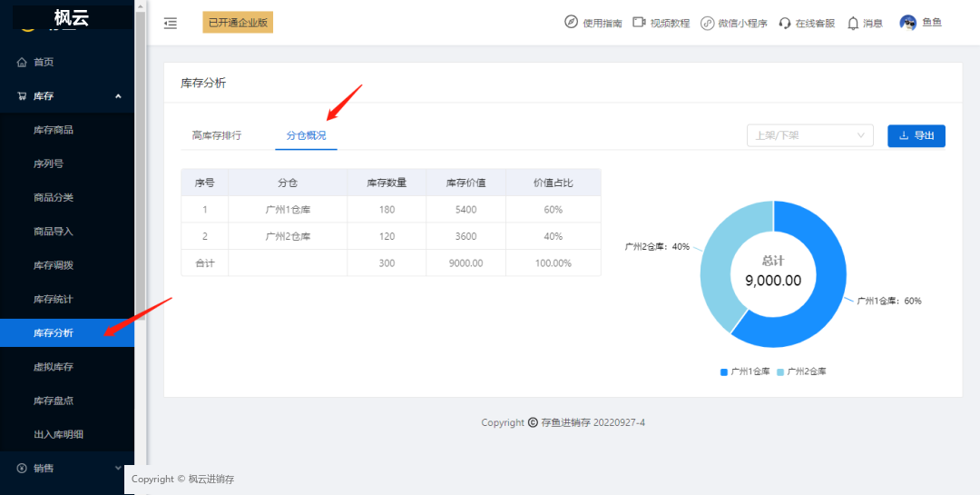Image resolution: width=980 pixels, height=495 pixels.
Task: Click the 已开通企业版 badge
Action: (x=238, y=23)
